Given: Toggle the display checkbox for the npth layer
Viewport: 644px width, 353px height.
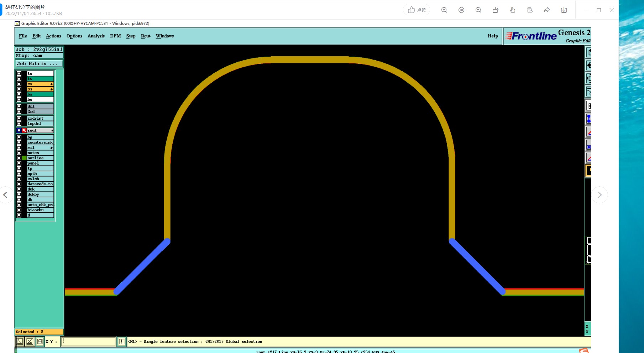Looking at the screenshot, I should click(19, 173).
